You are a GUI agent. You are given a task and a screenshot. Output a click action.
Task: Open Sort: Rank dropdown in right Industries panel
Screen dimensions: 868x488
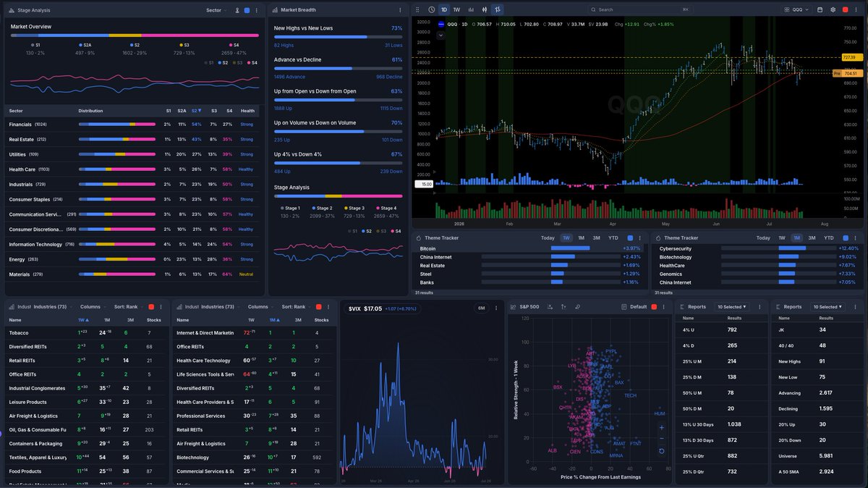click(296, 306)
